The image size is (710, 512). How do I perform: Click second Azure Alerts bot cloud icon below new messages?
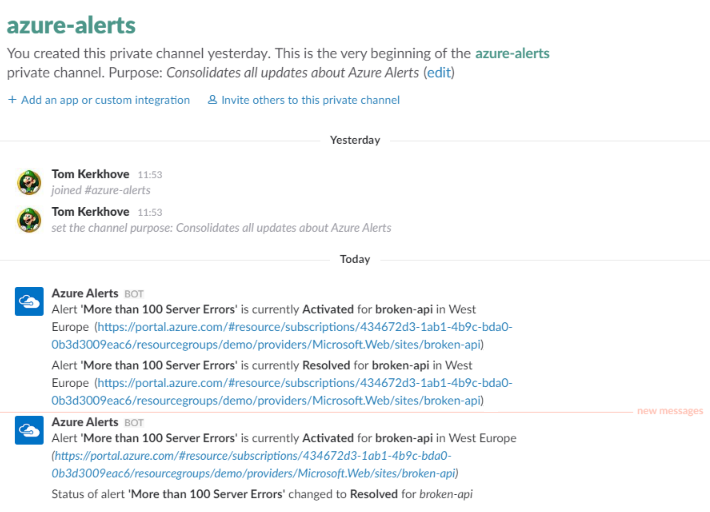tap(29, 430)
